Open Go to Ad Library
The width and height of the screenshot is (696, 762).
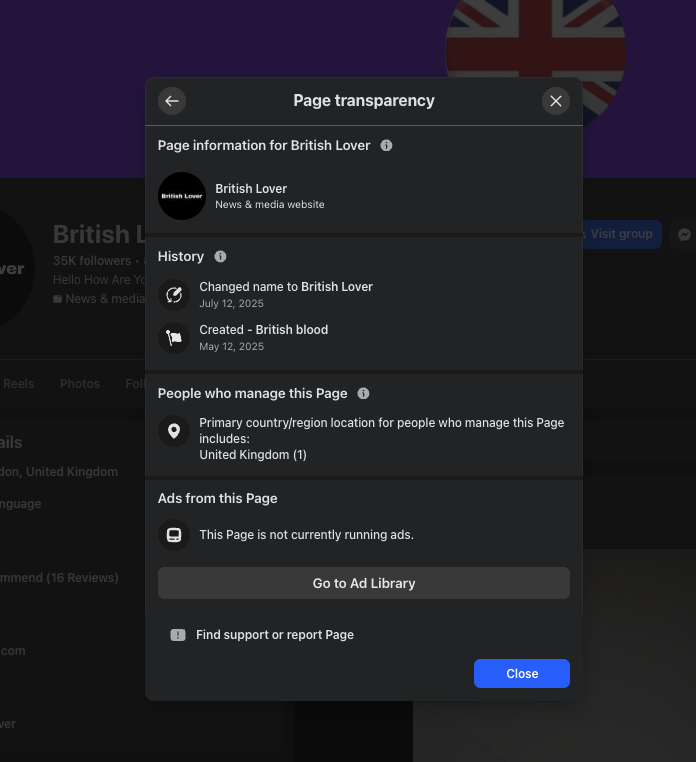[364, 583]
